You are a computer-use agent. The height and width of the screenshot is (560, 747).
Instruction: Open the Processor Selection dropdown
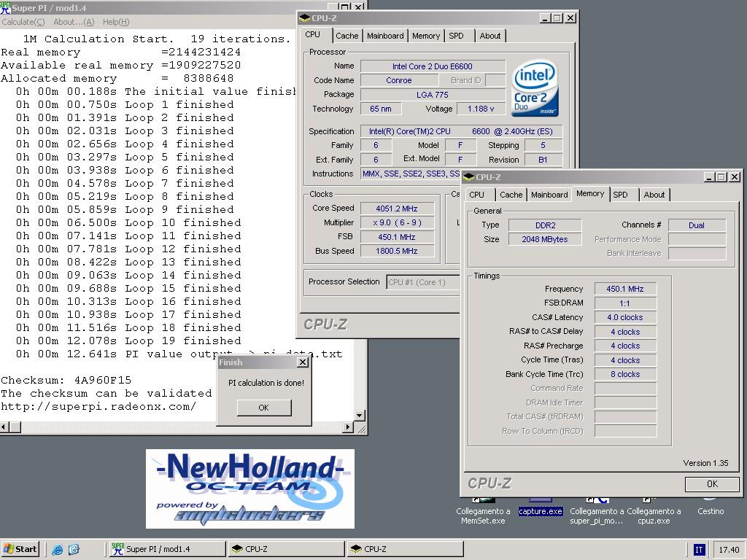point(423,282)
